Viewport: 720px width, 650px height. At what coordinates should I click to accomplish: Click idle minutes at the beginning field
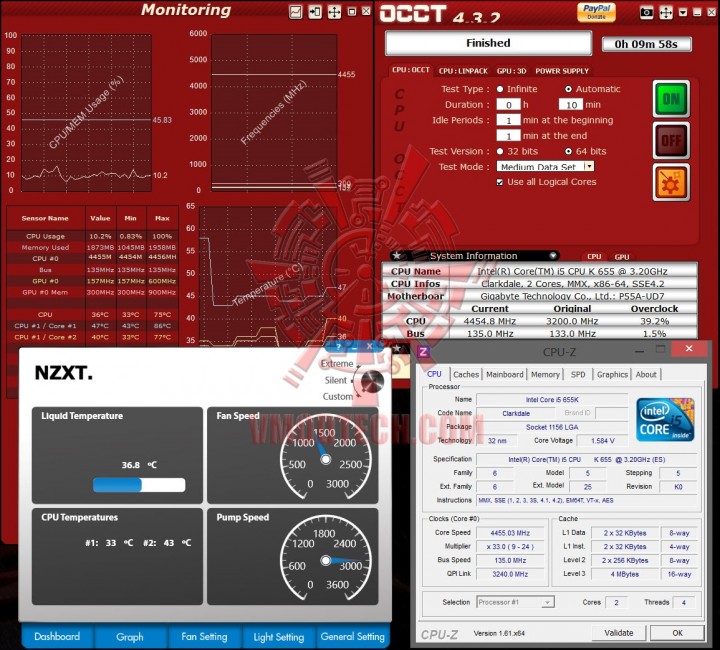pos(508,120)
